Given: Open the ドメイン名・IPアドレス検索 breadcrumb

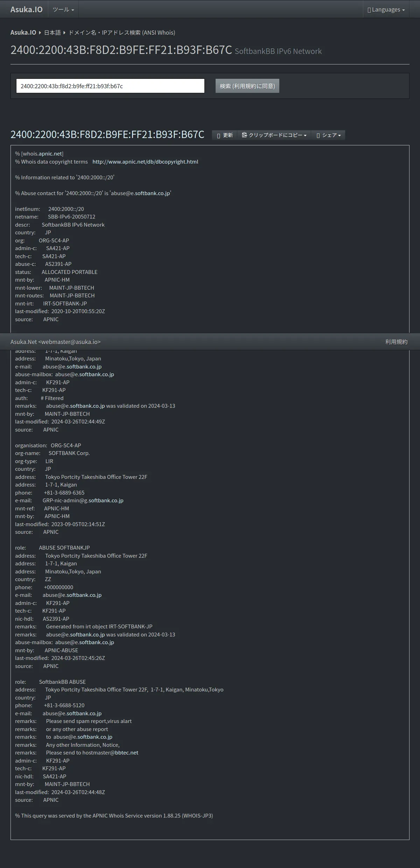Looking at the screenshot, I should tap(121, 33).
